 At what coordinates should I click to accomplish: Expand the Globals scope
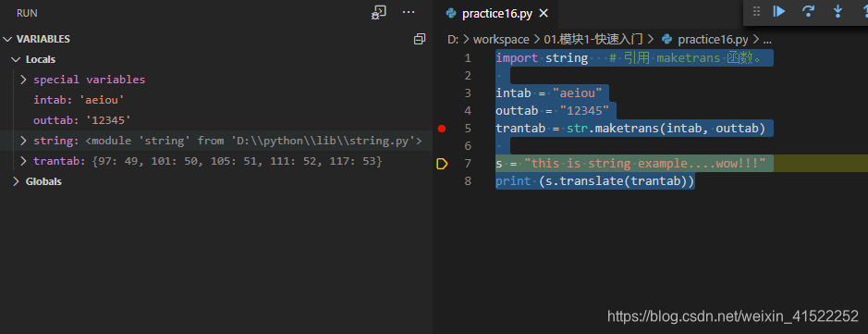16,181
